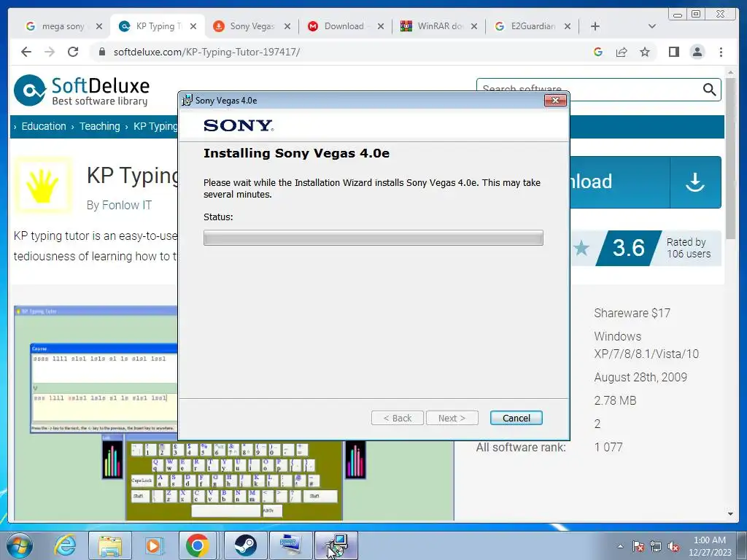747x560 pixels.
Task: Open the Chrome profile avatar
Action: click(x=697, y=52)
